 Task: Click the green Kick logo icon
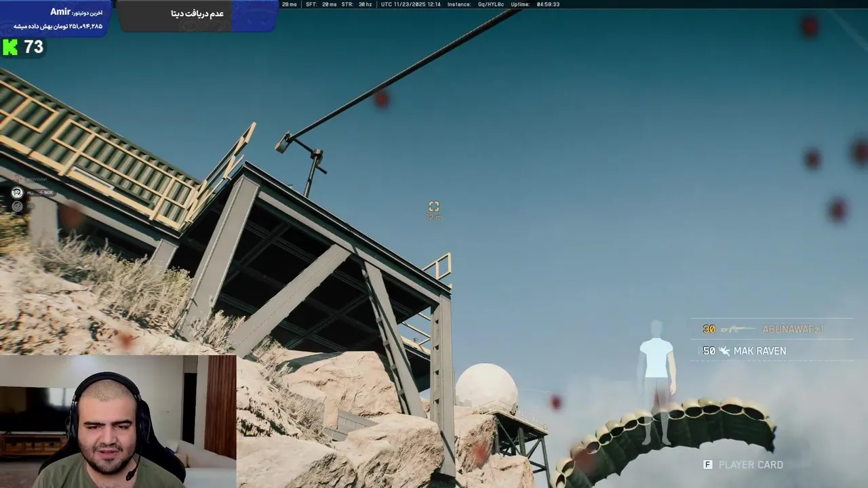coord(10,47)
